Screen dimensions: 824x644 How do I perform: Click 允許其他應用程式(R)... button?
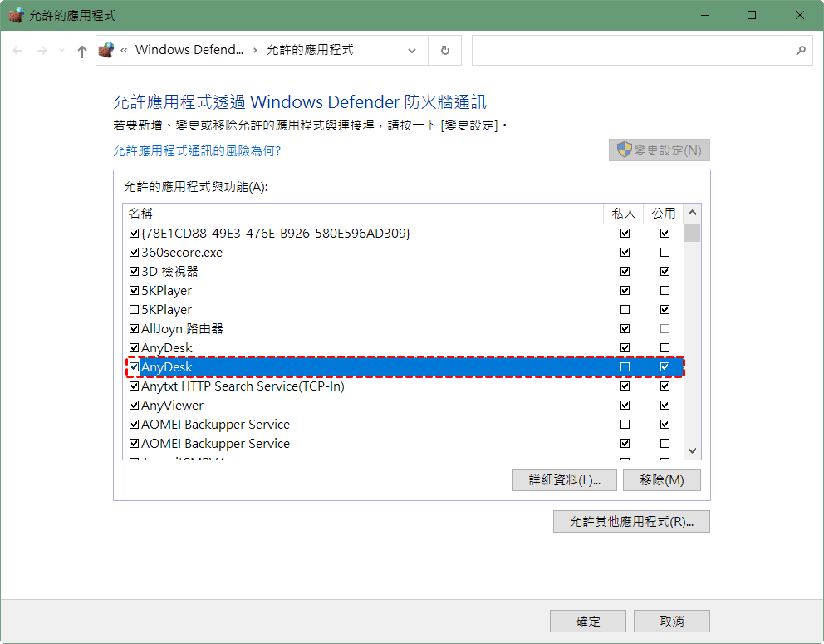[x=631, y=522]
